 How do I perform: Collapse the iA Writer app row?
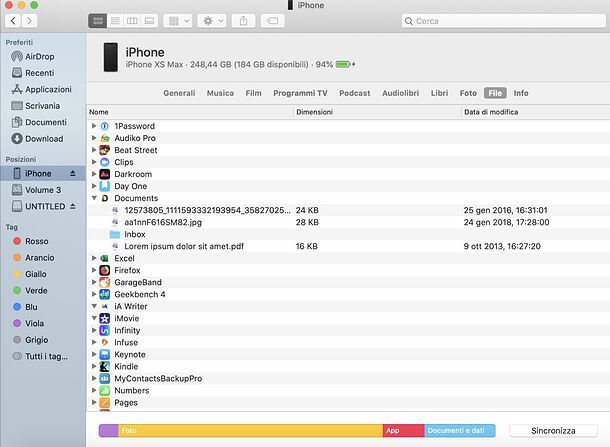94,306
